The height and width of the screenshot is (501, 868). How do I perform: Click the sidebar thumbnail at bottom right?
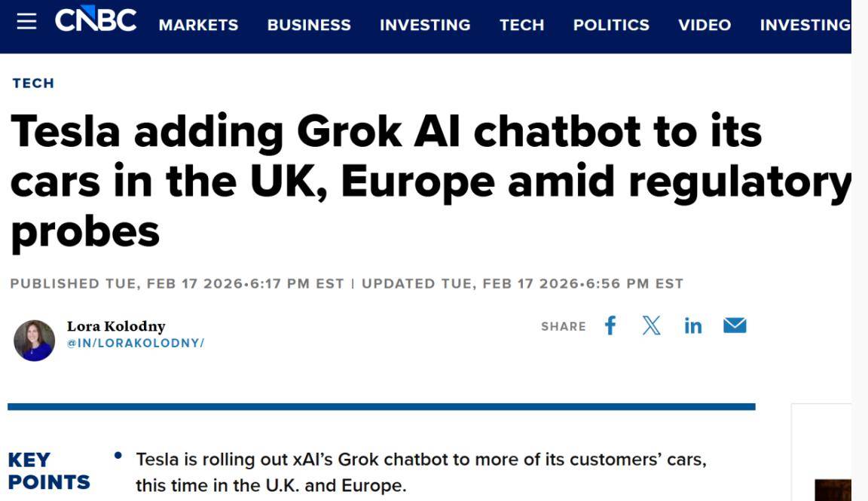click(x=833, y=490)
